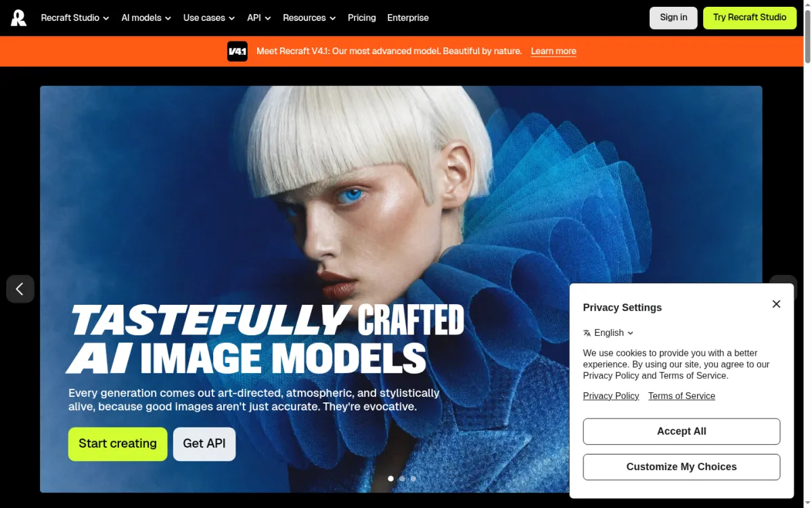Click the Recraft logo icon
The height and width of the screenshot is (508, 812).
coord(19,18)
